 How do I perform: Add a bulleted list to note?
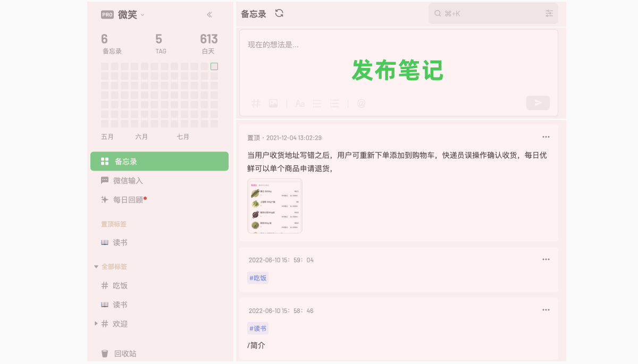point(317,104)
